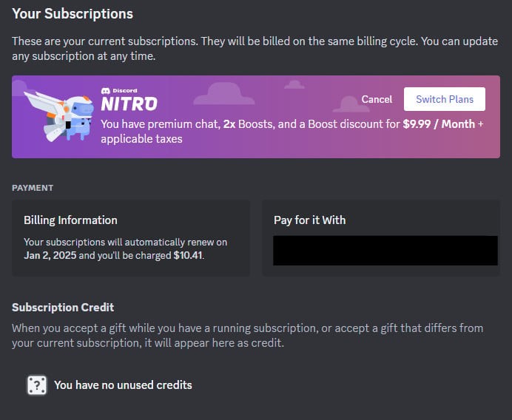The width and height of the screenshot is (512, 420).
Task: Select the blacked-out payment method box
Action: pos(385,251)
